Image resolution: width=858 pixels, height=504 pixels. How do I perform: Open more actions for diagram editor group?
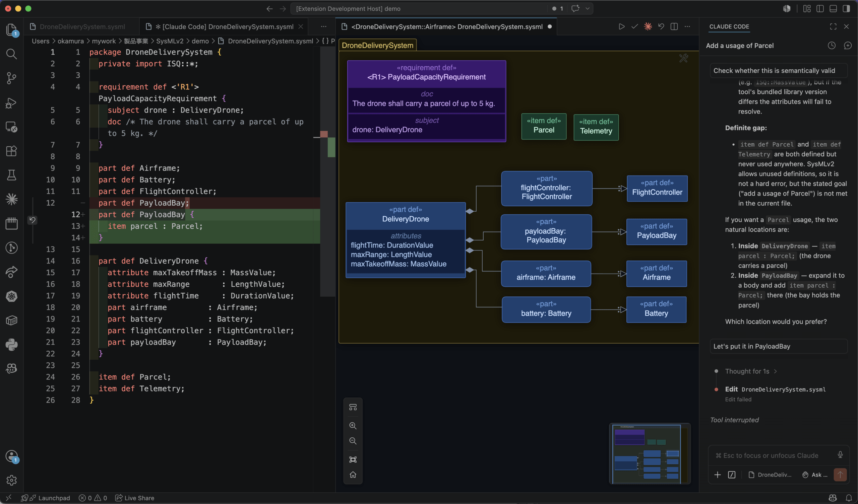click(687, 26)
